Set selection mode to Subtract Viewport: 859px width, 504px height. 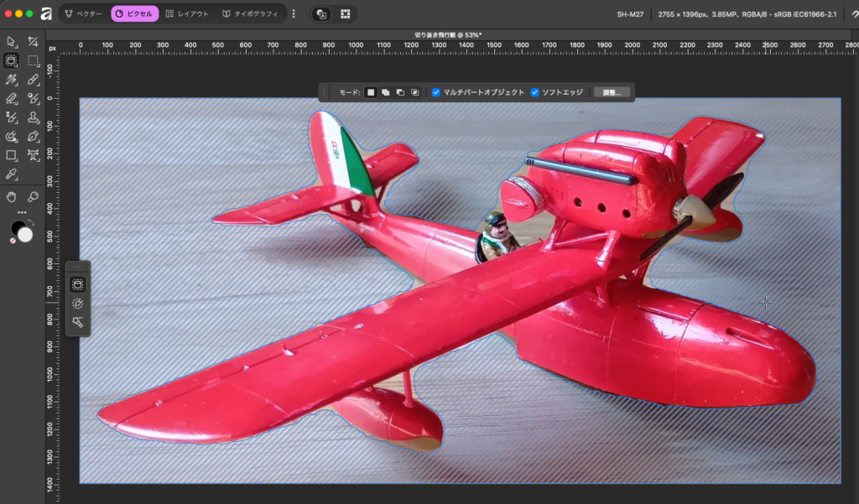pyautogui.click(x=400, y=92)
